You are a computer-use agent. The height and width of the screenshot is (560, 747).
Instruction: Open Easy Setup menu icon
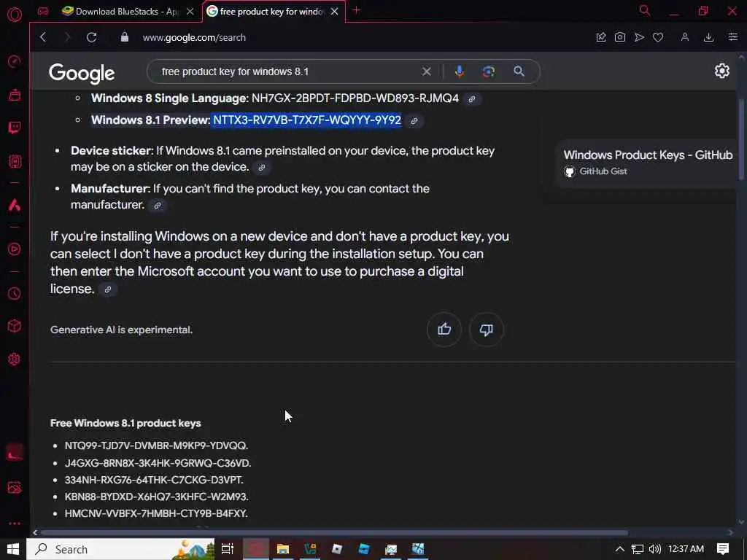[x=733, y=37]
